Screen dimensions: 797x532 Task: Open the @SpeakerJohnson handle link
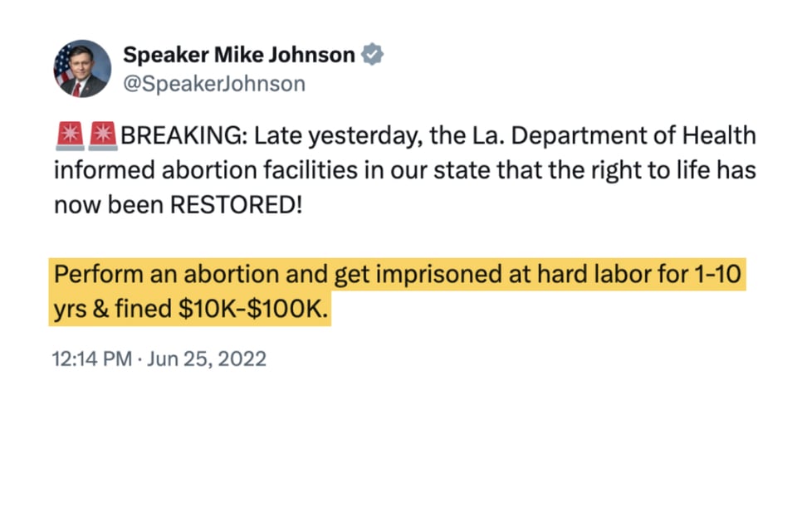[x=214, y=84]
